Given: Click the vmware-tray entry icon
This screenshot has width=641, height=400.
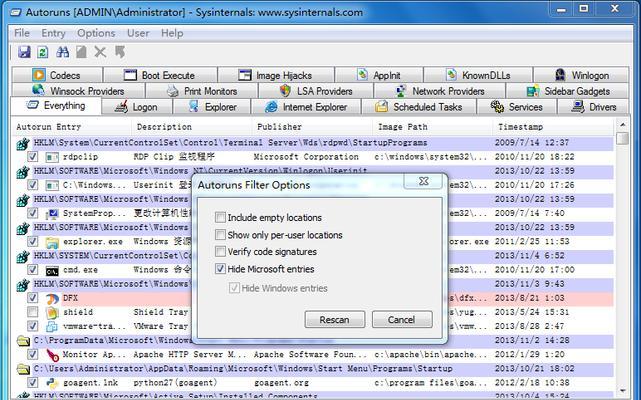Looking at the screenshot, I should click(52, 327).
